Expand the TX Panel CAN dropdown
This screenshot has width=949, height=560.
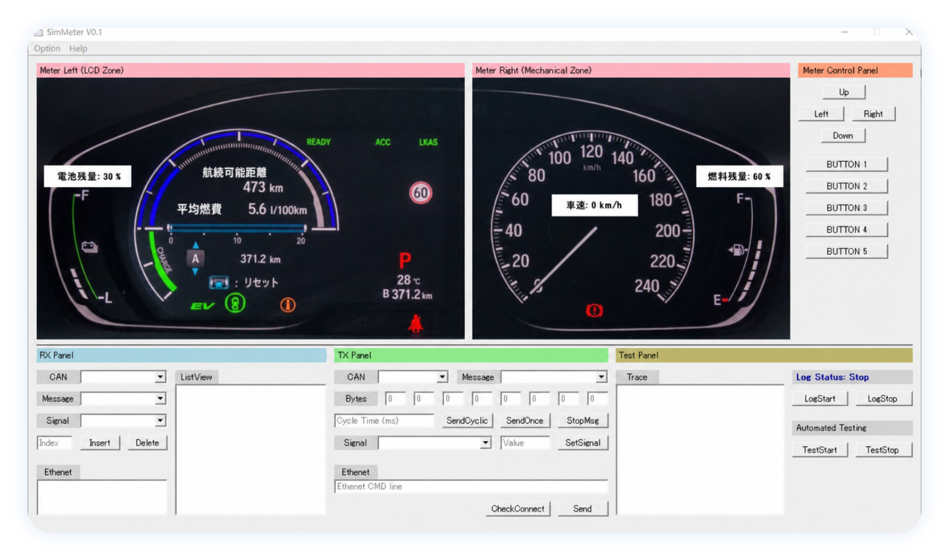pyautogui.click(x=442, y=377)
